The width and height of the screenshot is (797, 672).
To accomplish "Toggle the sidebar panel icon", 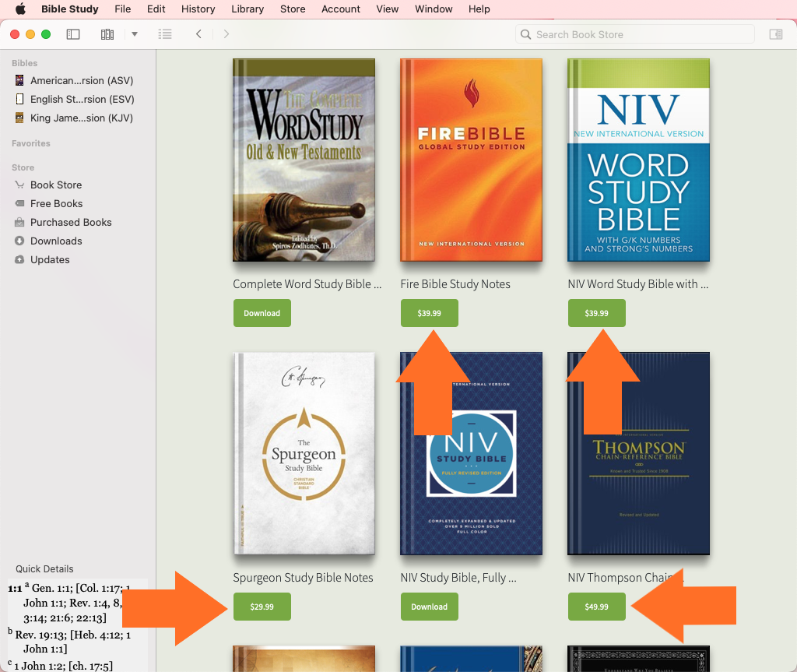I will click(x=73, y=34).
